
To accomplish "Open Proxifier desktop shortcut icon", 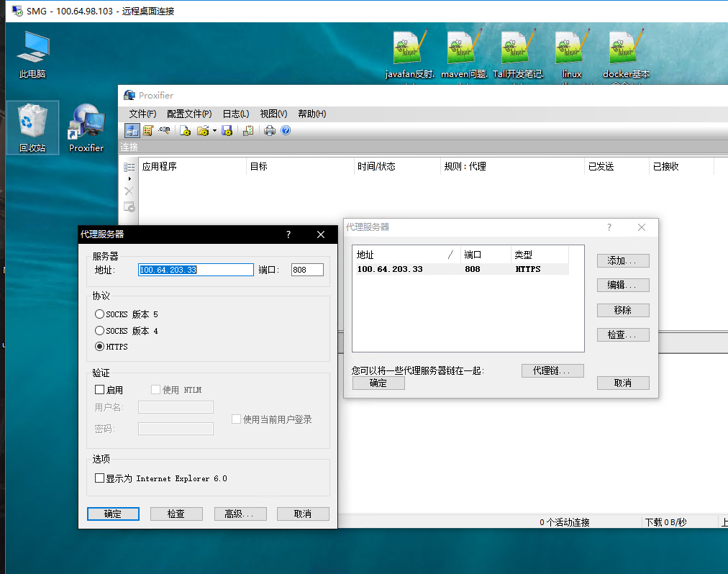I will point(86,128).
